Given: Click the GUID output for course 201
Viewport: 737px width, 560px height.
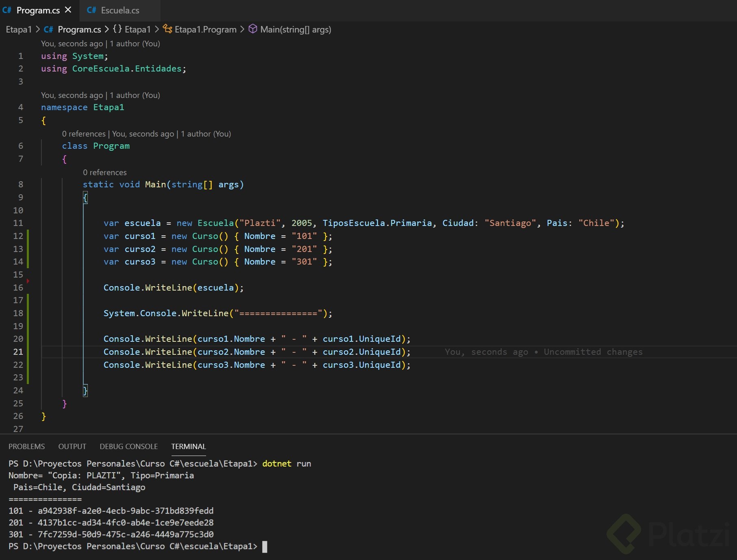Looking at the screenshot, I should [126, 523].
